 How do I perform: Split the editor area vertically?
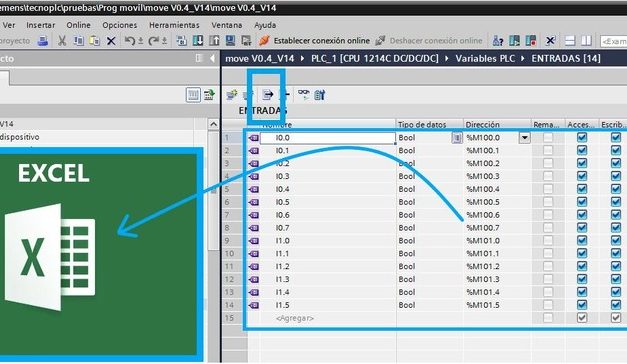[586, 40]
